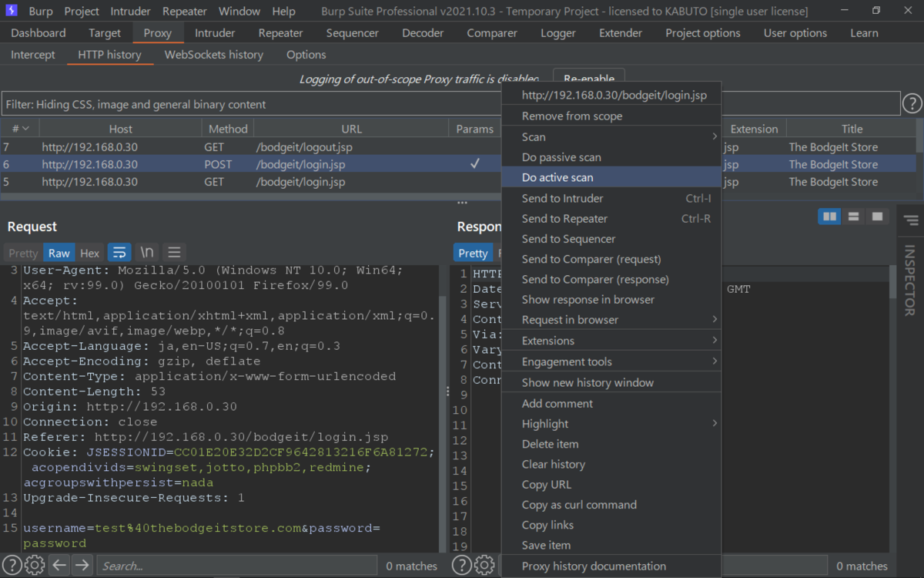Image resolution: width=924 pixels, height=578 pixels.
Task: Switch to the Dashboard tab
Action: point(38,33)
